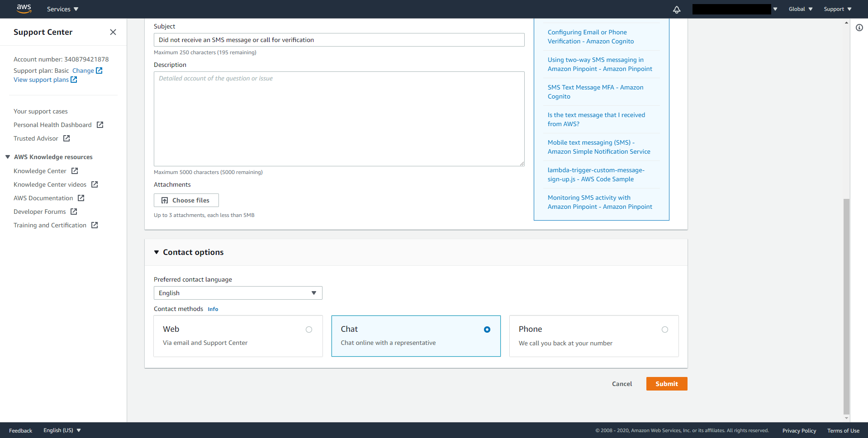Click the page vertical scrollbar thumb
Image resolution: width=868 pixels, height=438 pixels.
point(846,306)
